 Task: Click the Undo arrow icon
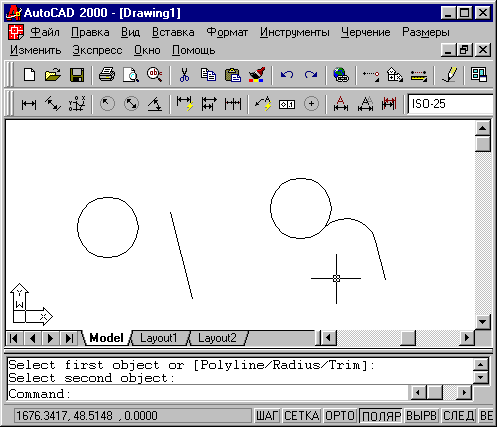(287, 75)
